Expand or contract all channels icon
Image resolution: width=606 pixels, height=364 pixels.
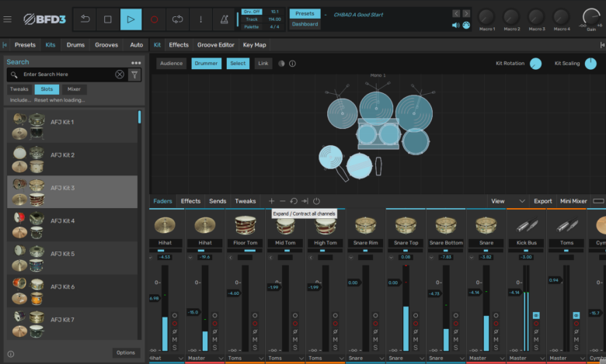[305, 201]
